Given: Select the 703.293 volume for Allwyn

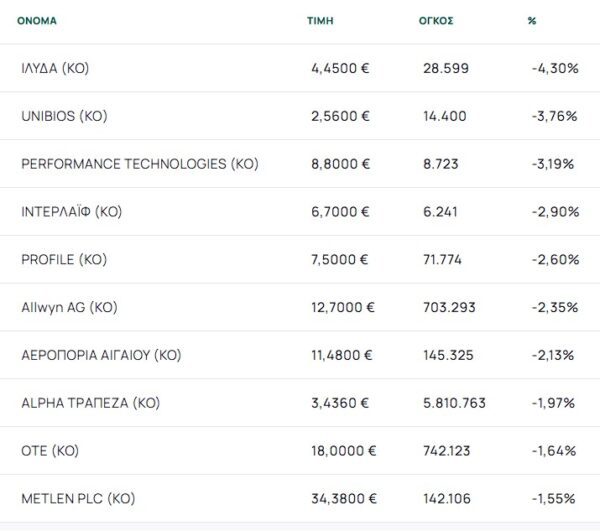Looking at the screenshot, I should coord(450,307).
